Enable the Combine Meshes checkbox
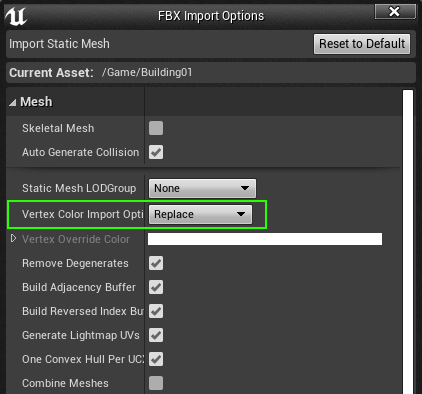Viewport: 422px width, 394px height. point(156,383)
